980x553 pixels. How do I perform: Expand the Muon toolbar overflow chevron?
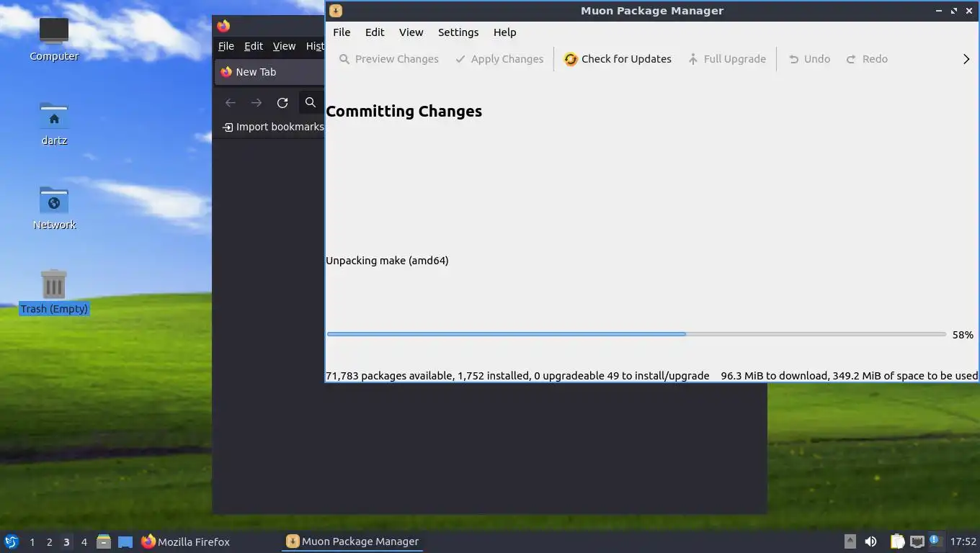click(x=966, y=59)
